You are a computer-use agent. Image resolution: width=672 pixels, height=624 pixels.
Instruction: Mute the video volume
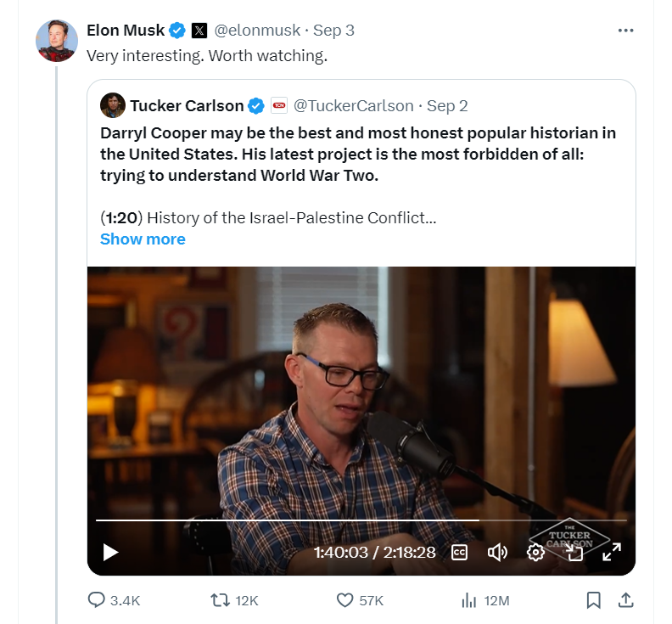[x=497, y=552]
